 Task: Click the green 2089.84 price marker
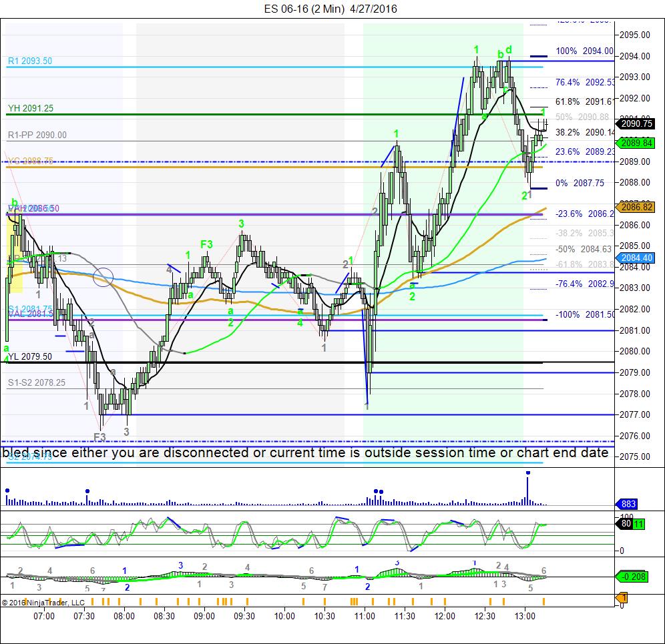point(636,143)
